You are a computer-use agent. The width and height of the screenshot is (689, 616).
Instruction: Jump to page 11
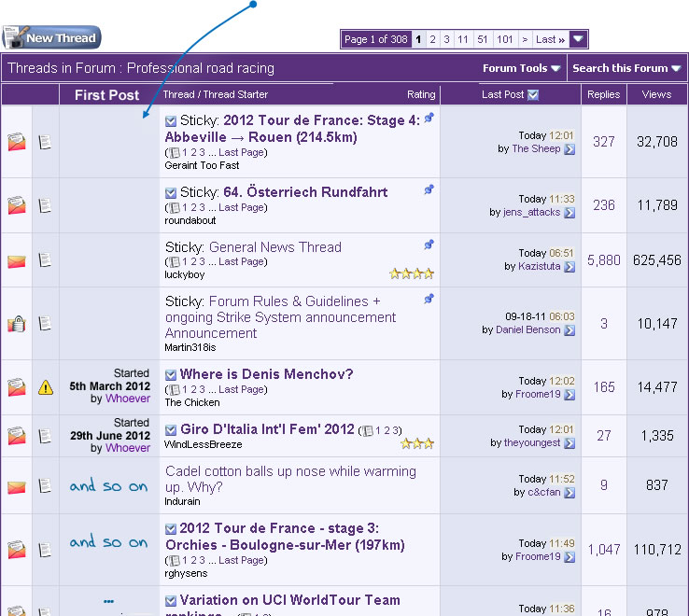click(463, 39)
